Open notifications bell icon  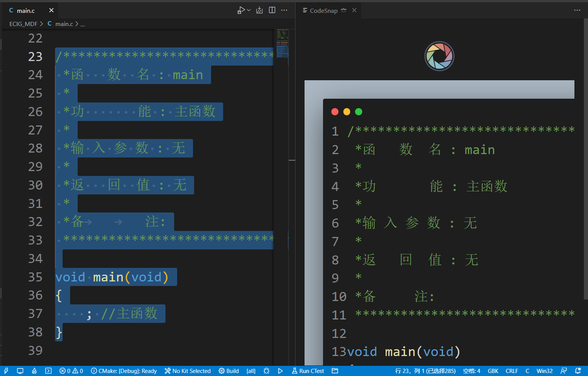click(x=578, y=371)
